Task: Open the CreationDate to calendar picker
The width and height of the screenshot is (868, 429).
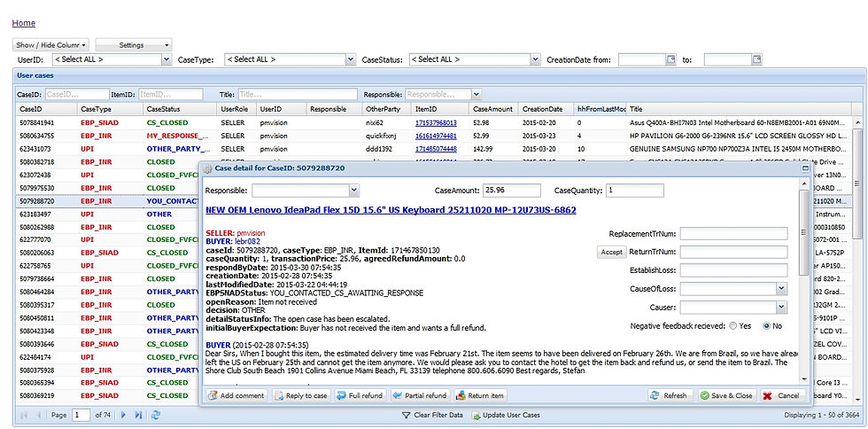Action: pos(756,59)
